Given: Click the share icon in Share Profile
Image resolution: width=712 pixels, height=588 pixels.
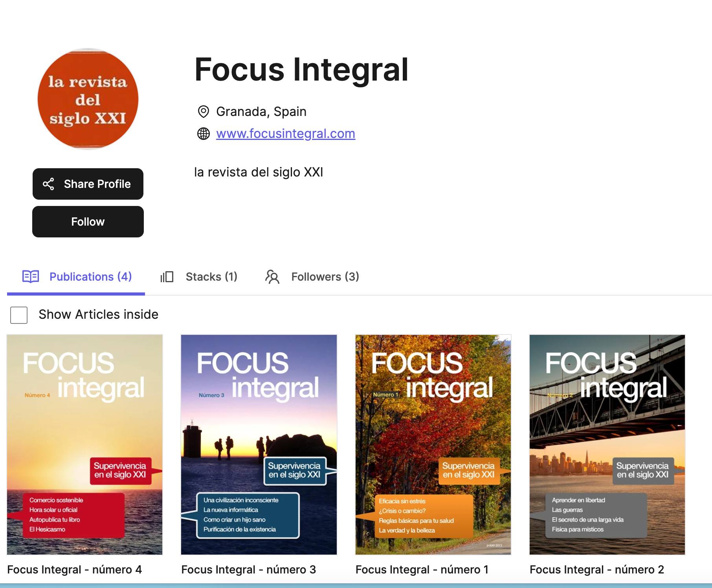Looking at the screenshot, I should coord(48,184).
